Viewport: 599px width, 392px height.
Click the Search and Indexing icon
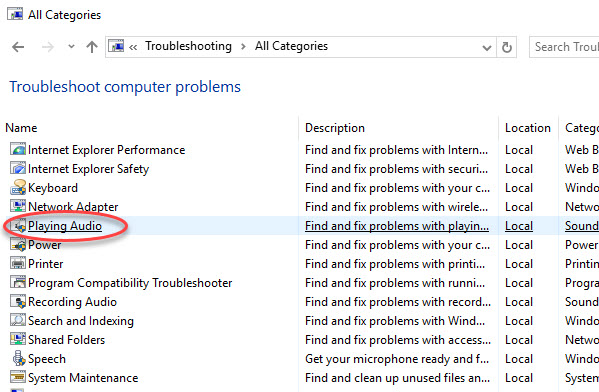[x=18, y=320]
